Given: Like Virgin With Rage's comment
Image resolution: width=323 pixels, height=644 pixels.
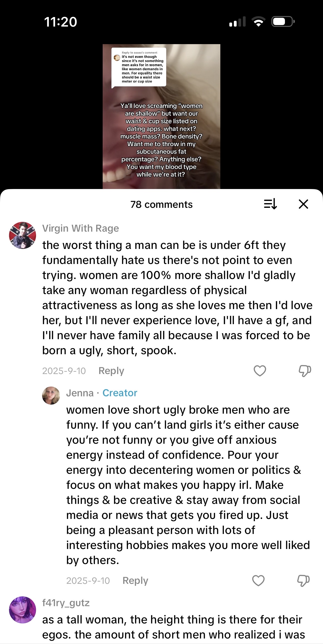Looking at the screenshot, I should pos(260,371).
